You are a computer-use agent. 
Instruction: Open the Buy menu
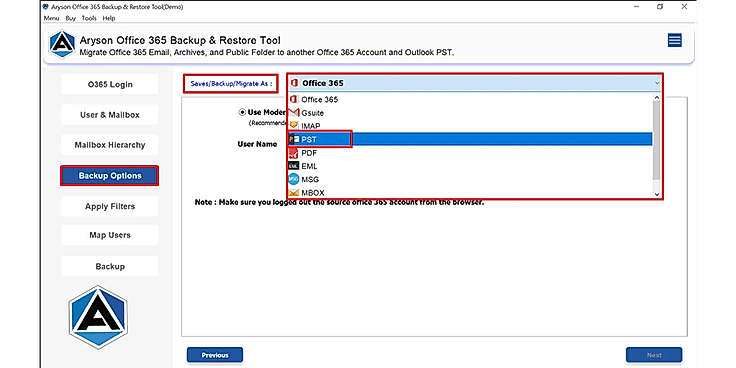click(x=70, y=18)
